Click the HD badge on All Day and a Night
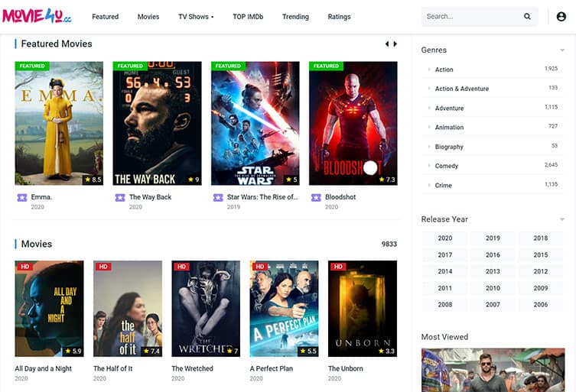 coord(25,267)
